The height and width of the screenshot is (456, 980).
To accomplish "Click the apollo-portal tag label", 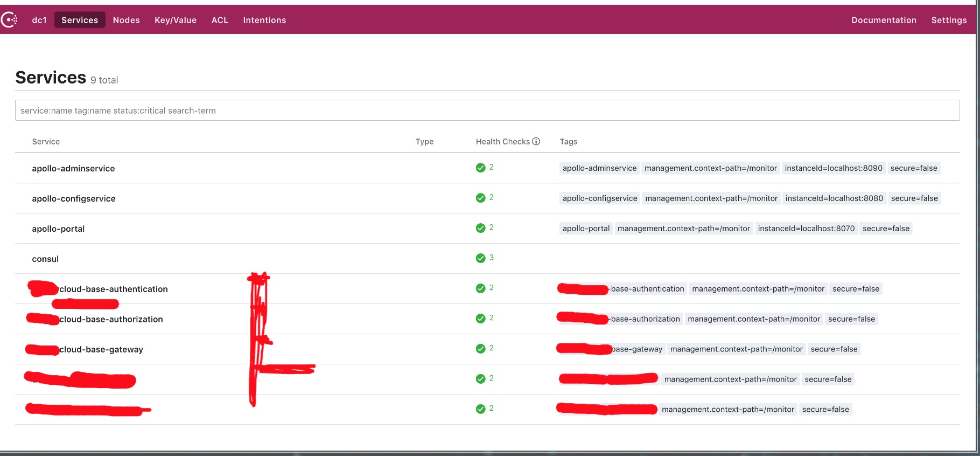I will (x=586, y=229).
